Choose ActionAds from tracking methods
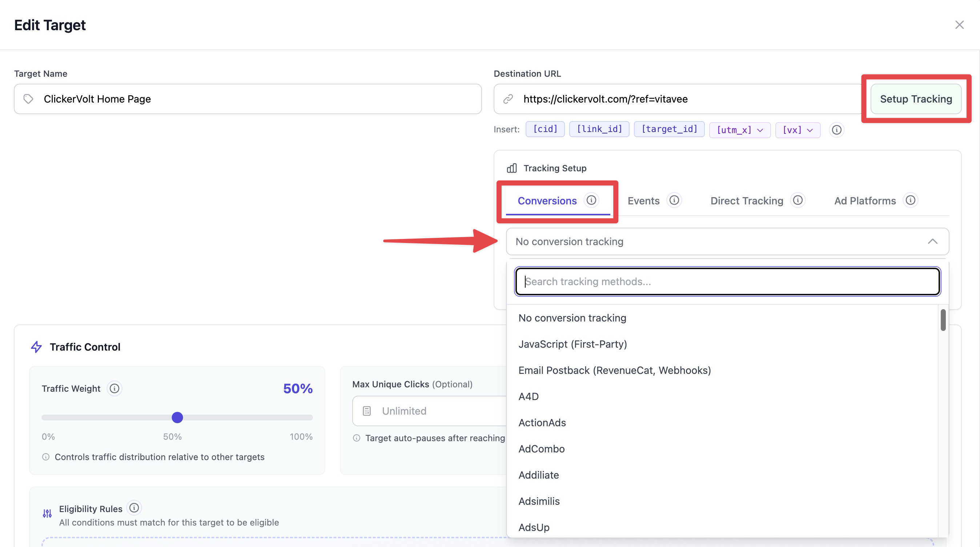Screen dimensions: 980x547 [x=722, y=423]
